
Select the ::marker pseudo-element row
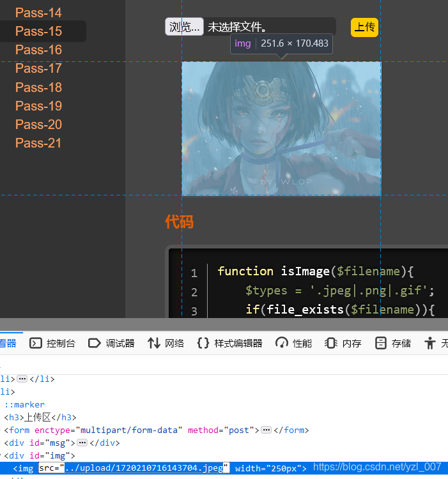[x=24, y=404]
